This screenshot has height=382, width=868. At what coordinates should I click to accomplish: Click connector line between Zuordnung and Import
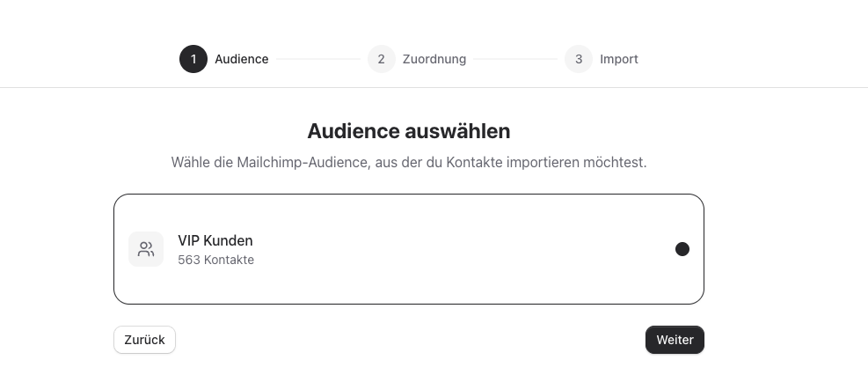pos(515,60)
